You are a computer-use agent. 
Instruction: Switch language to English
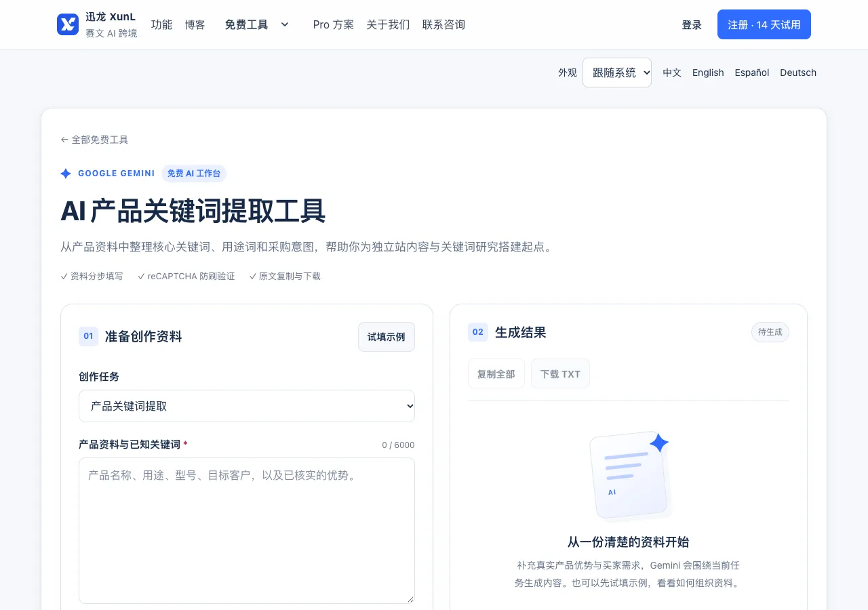(x=708, y=73)
